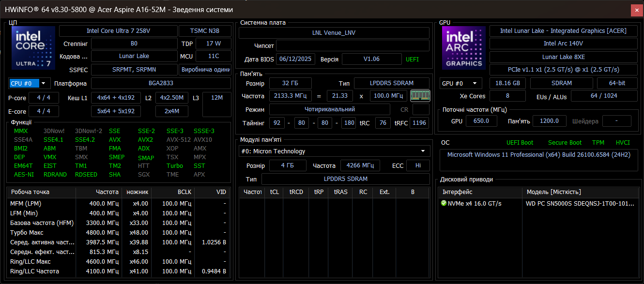Image resolution: width=644 pixels, height=284 pixels.
Task: Click the 'Робоча точка' column header
Action: (42, 192)
